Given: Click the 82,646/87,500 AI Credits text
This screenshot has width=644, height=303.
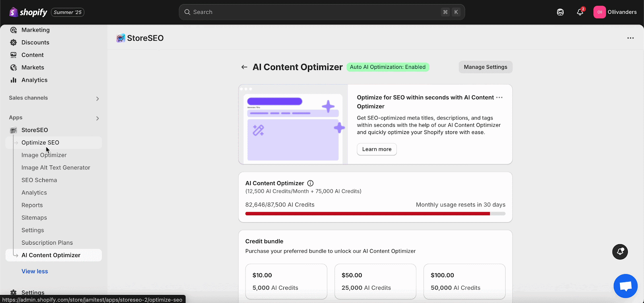Looking at the screenshot, I should click(x=280, y=204).
